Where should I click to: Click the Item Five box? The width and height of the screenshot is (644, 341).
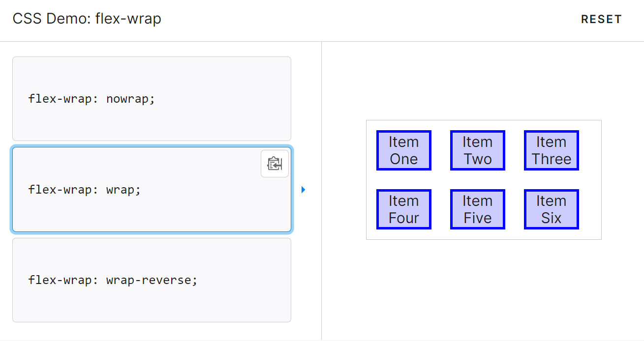click(x=478, y=209)
